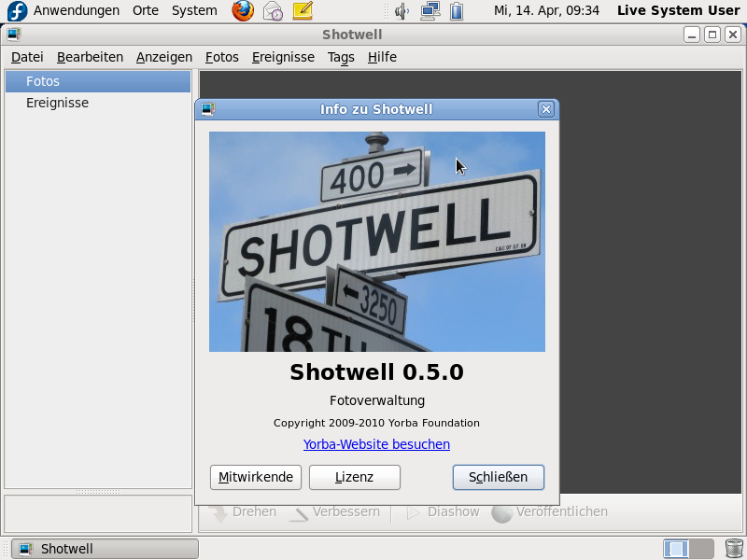The height and width of the screenshot is (560, 747).
Task: Click the Mitwirkende credits button
Action: pyautogui.click(x=256, y=477)
